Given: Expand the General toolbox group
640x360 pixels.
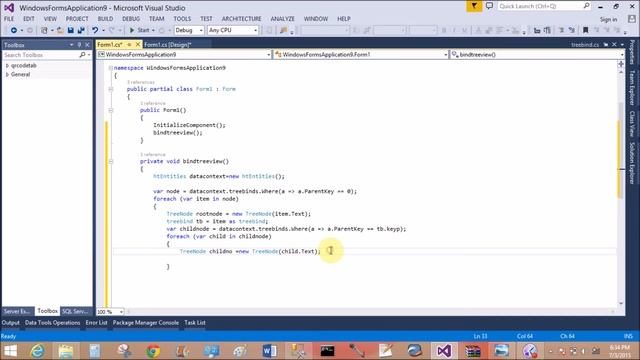Looking at the screenshot, I should [7, 74].
